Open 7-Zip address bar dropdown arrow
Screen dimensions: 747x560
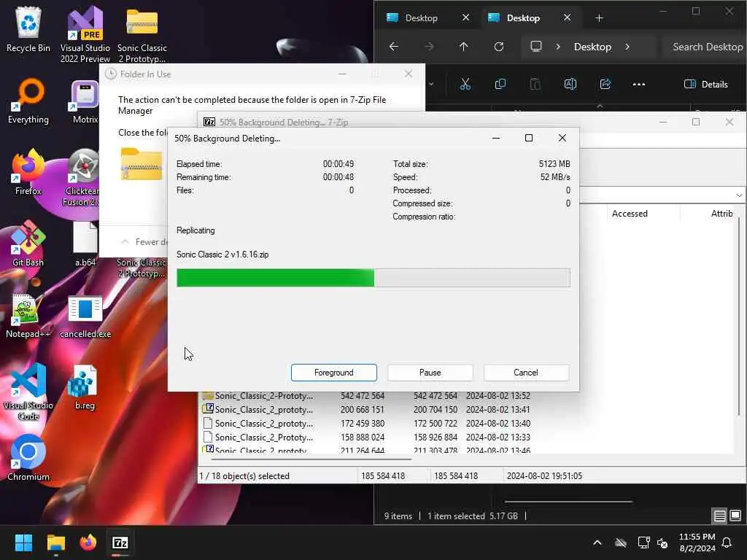[x=738, y=195]
